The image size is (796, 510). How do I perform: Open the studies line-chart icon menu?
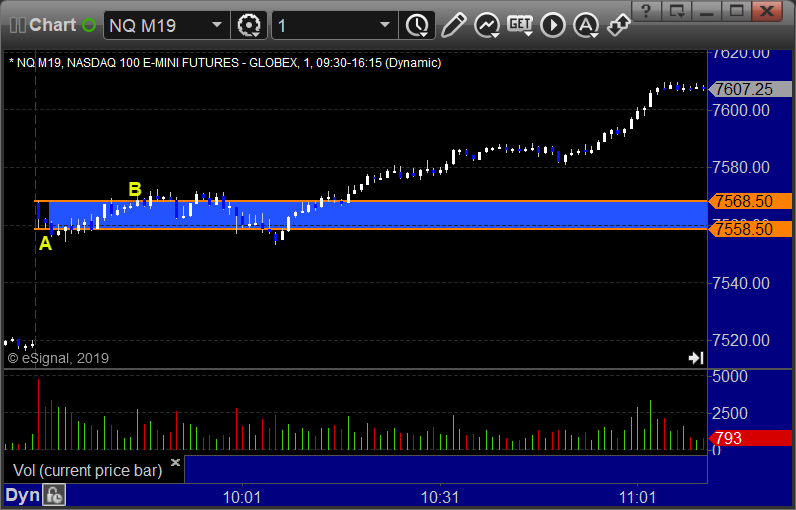[487, 25]
